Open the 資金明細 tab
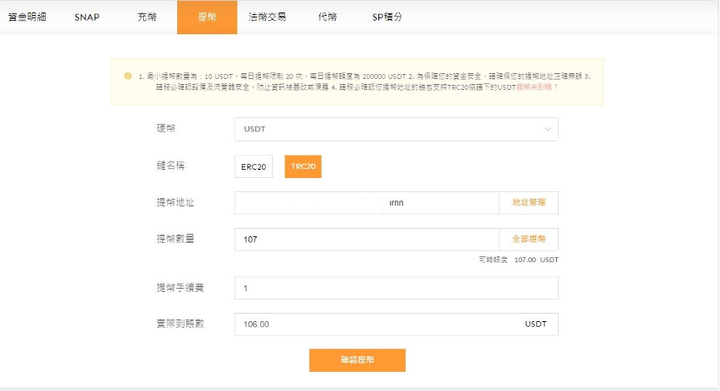 click(28, 17)
